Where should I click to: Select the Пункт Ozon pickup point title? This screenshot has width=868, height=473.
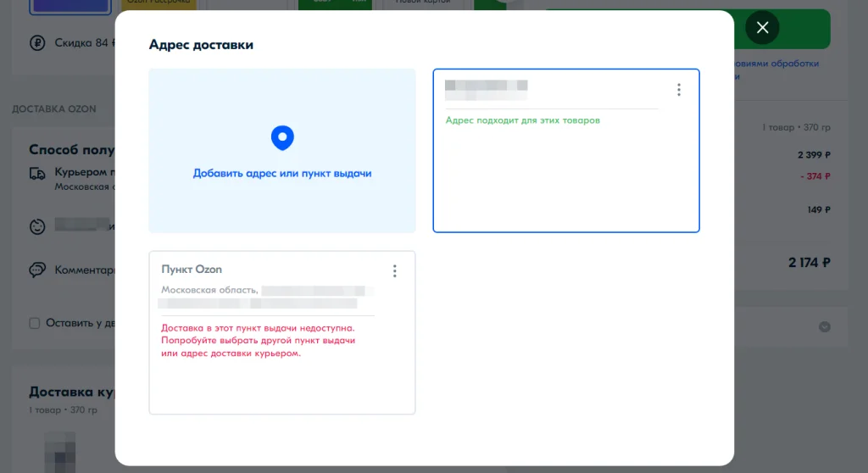tap(192, 270)
